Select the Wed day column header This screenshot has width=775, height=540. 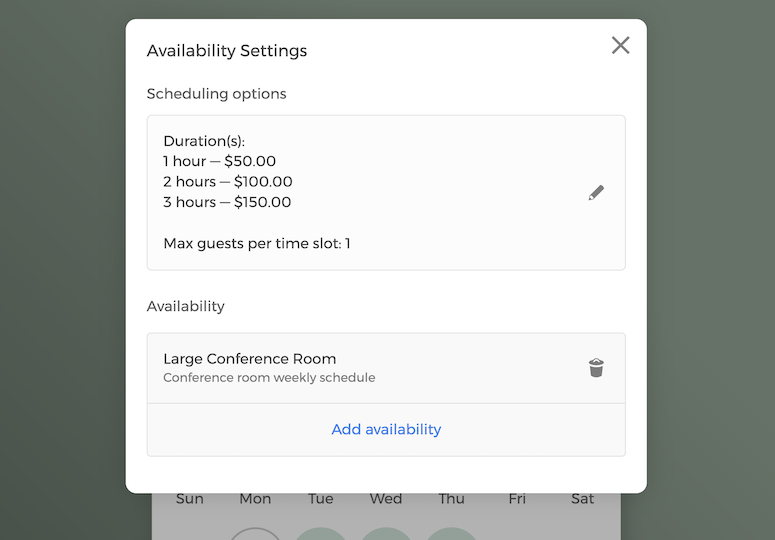(386, 499)
